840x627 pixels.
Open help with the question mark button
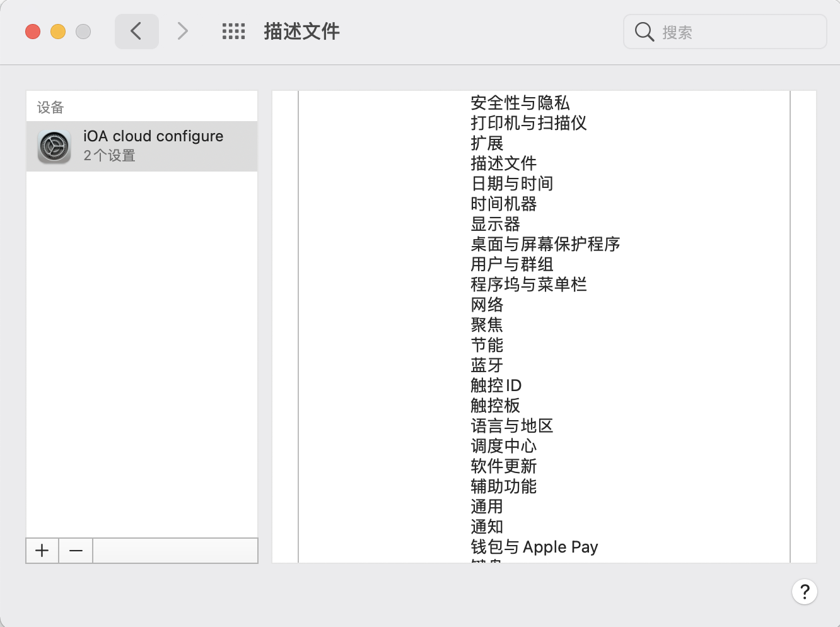pos(804,592)
